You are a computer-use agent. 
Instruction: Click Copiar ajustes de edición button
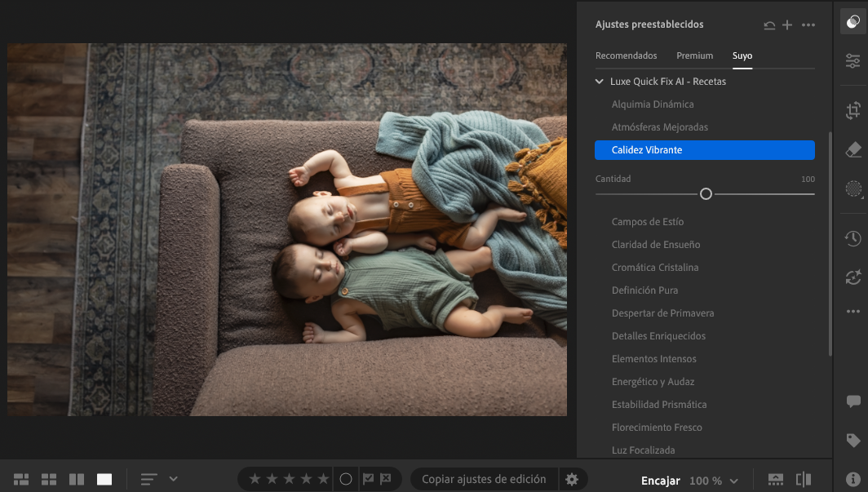click(x=484, y=480)
